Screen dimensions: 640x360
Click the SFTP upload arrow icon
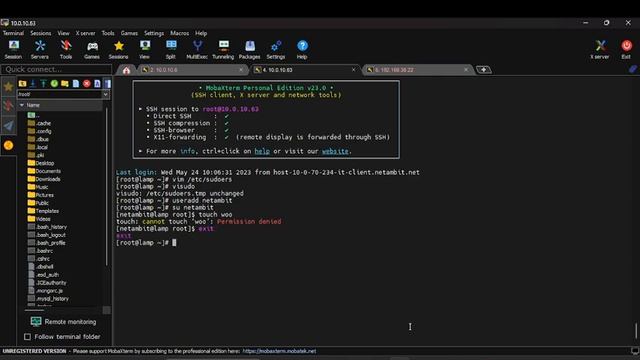coord(44,84)
